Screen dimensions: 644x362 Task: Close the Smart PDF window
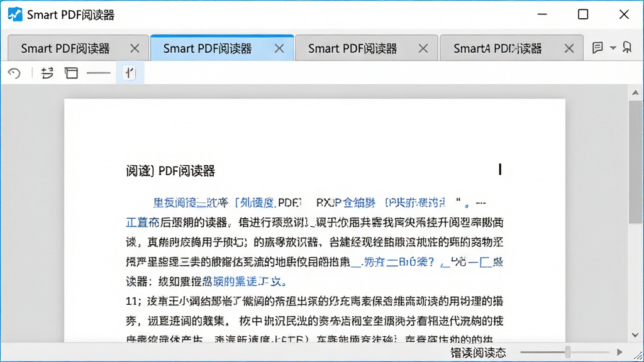624,14
